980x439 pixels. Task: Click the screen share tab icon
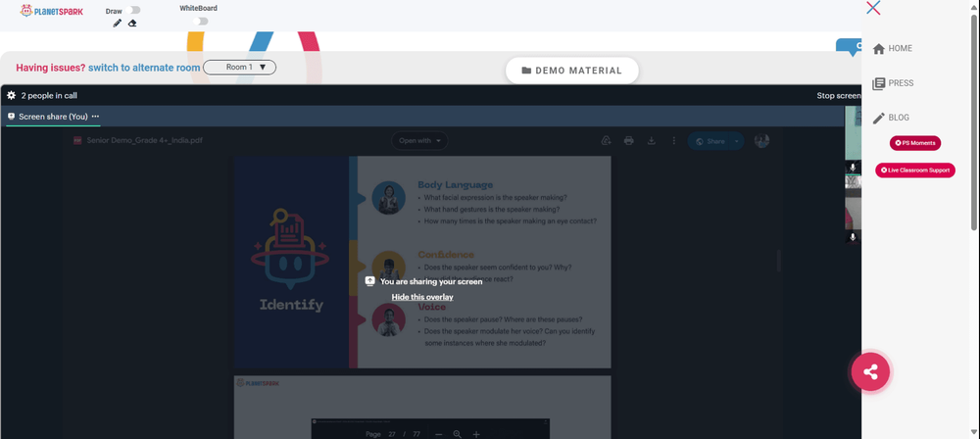tap(11, 117)
